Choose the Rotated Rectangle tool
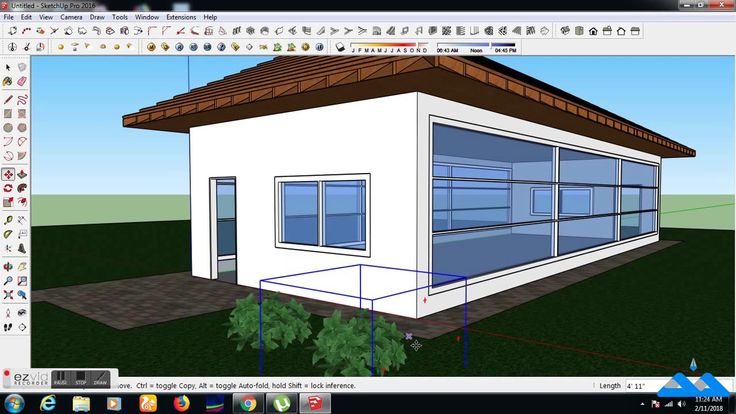This screenshot has height=414, width=736. click(x=22, y=114)
